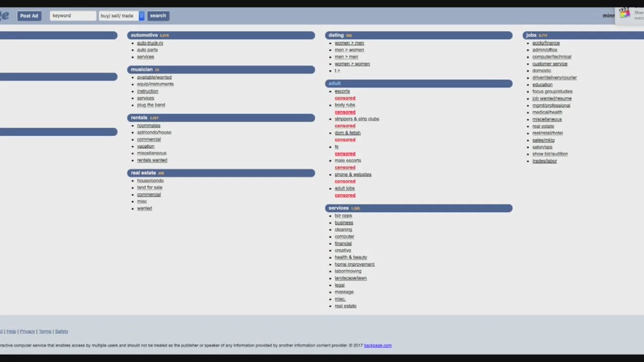Open services link under automotive
Screen dimensions: 644x362
(x=145, y=57)
